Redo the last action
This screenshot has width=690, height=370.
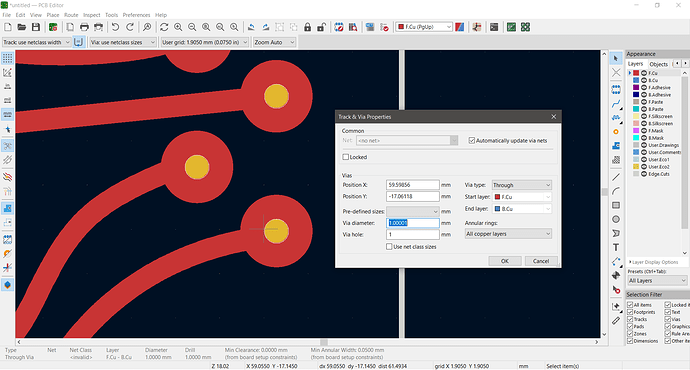point(129,27)
